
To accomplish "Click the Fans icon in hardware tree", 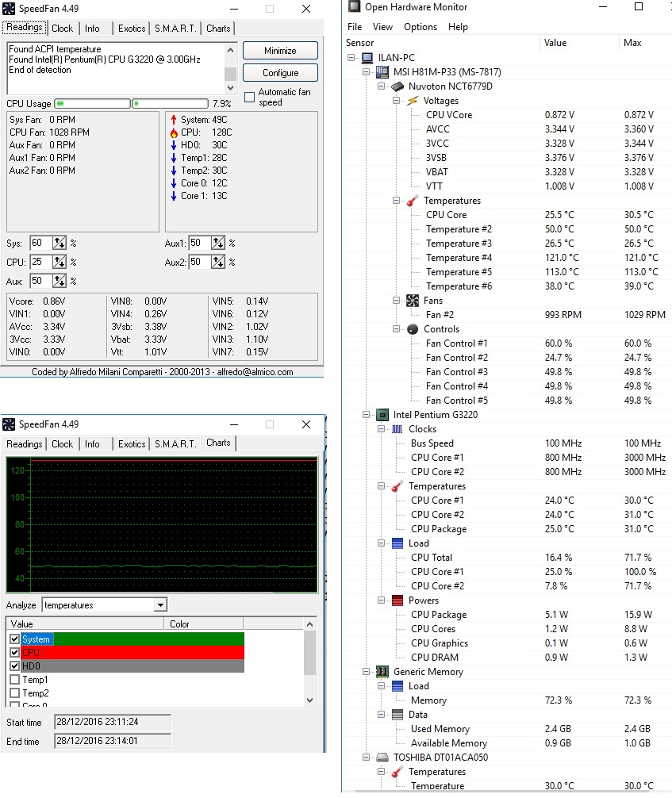I will point(413,301).
